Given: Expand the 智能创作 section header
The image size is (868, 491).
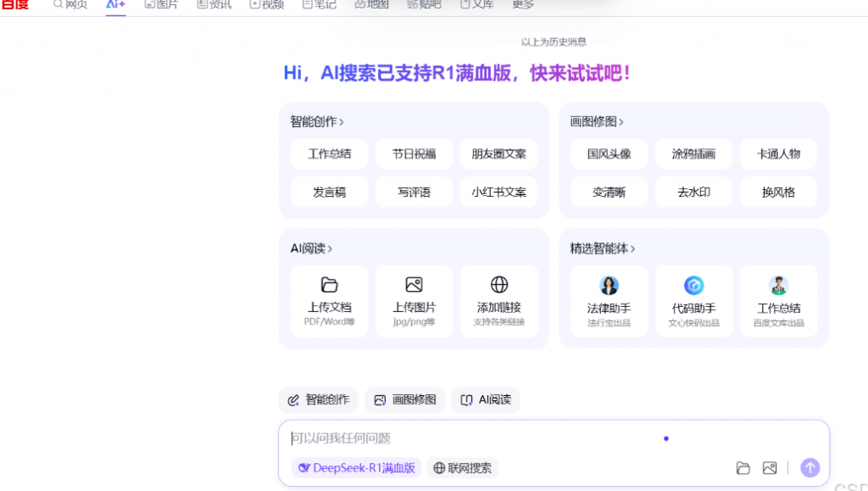Looking at the screenshot, I should 317,121.
